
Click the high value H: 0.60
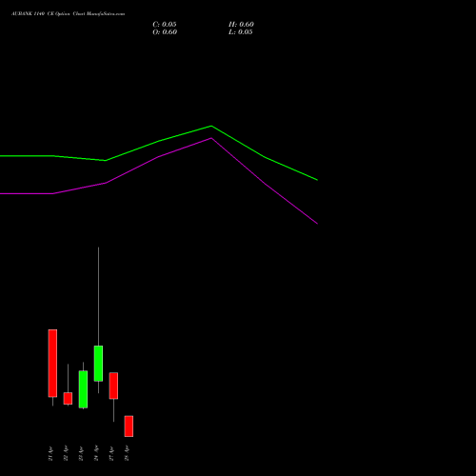point(241,25)
